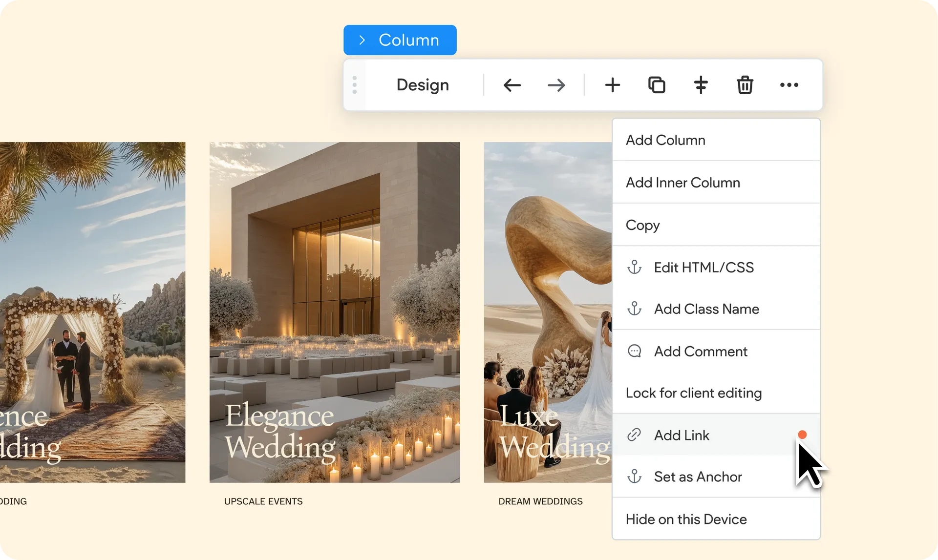
Task: Open the Design settings button
Action: (423, 85)
